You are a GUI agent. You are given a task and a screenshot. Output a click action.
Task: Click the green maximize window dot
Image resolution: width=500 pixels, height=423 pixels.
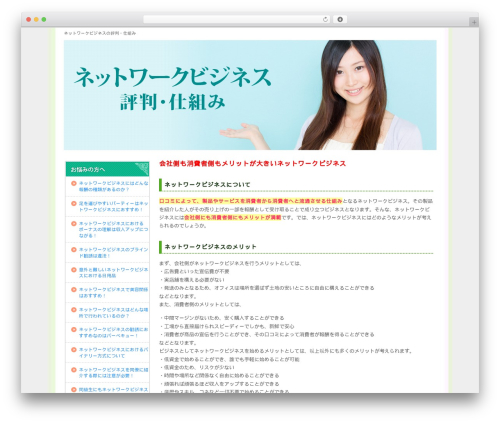point(44,19)
